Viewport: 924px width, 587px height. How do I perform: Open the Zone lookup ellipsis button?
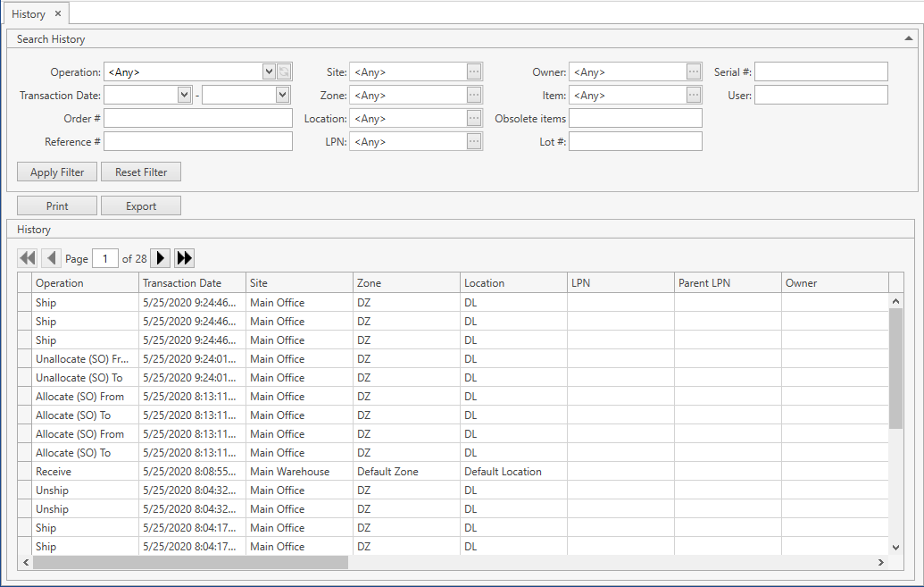coord(474,96)
